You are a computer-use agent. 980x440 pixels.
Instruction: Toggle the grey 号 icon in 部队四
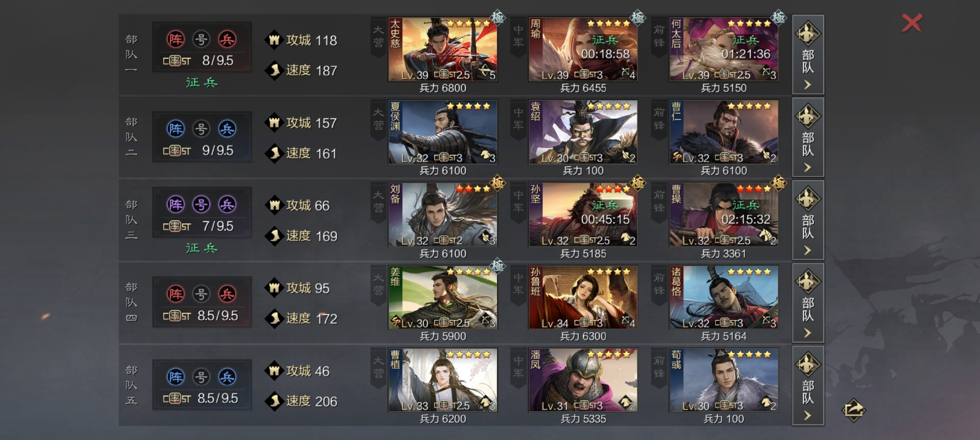click(x=201, y=294)
